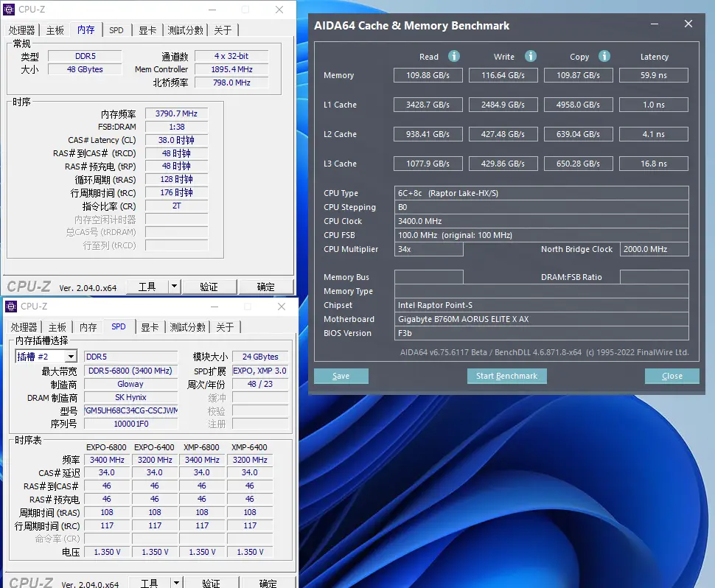Select SPD tab in lower CPU-Z window

click(x=119, y=326)
